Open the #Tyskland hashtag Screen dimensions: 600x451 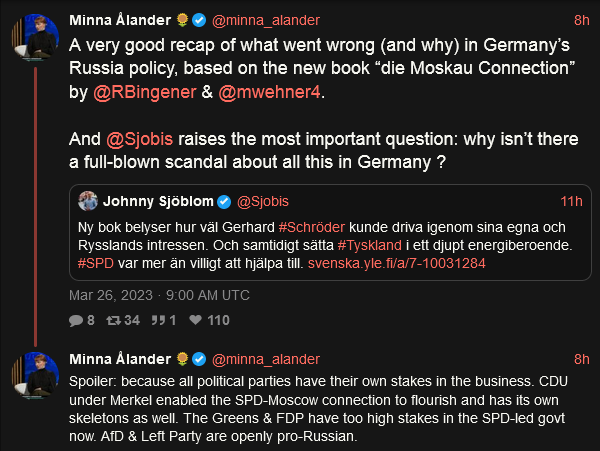pyautogui.click(x=370, y=245)
